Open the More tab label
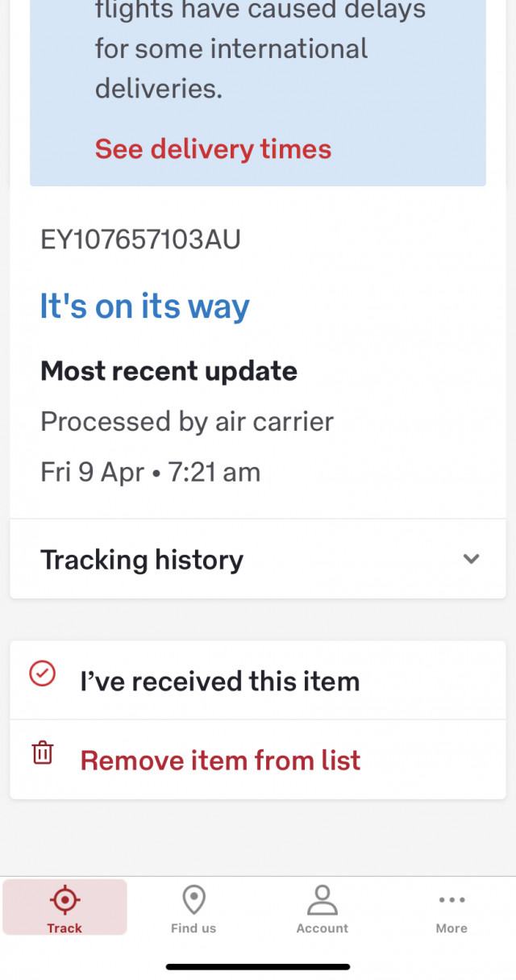 pyautogui.click(x=451, y=928)
